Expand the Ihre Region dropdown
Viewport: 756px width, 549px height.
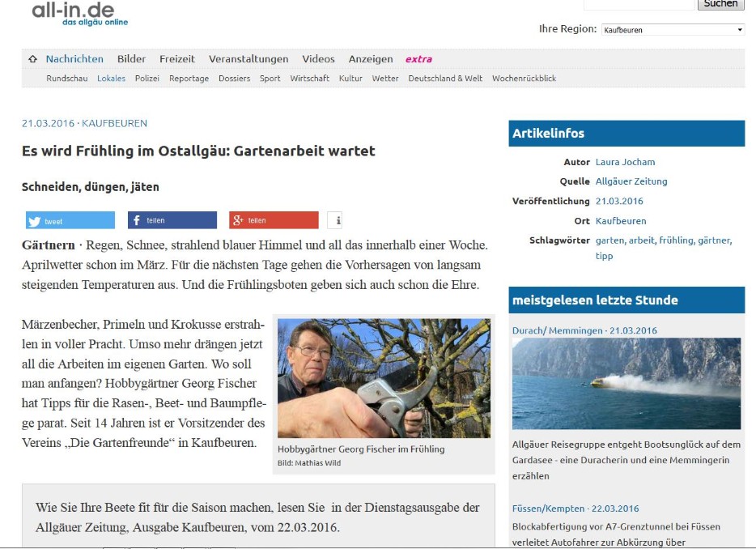pyautogui.click(x=673, y=29)
